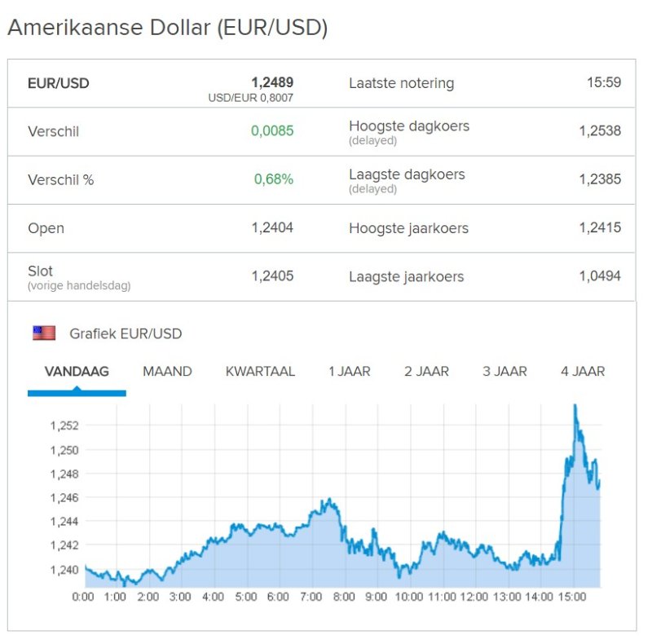This screenshot has height=644, width=652.
Task: Click the Grafiek EUR/USD label
Action: pyautogui.click(x=126, y=333)
